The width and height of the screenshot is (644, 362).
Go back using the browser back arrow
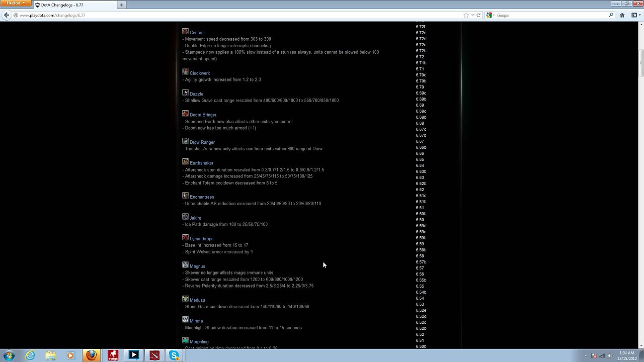tap(7, 15)
